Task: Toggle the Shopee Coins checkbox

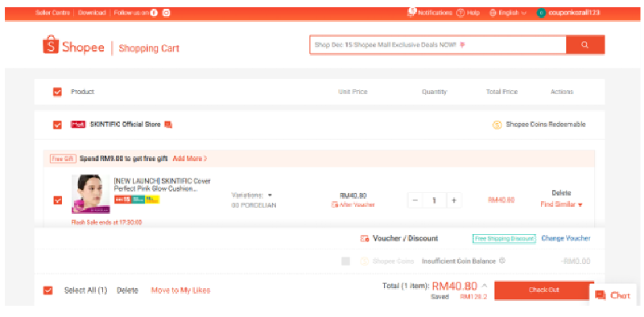Action: pos(346,261)
